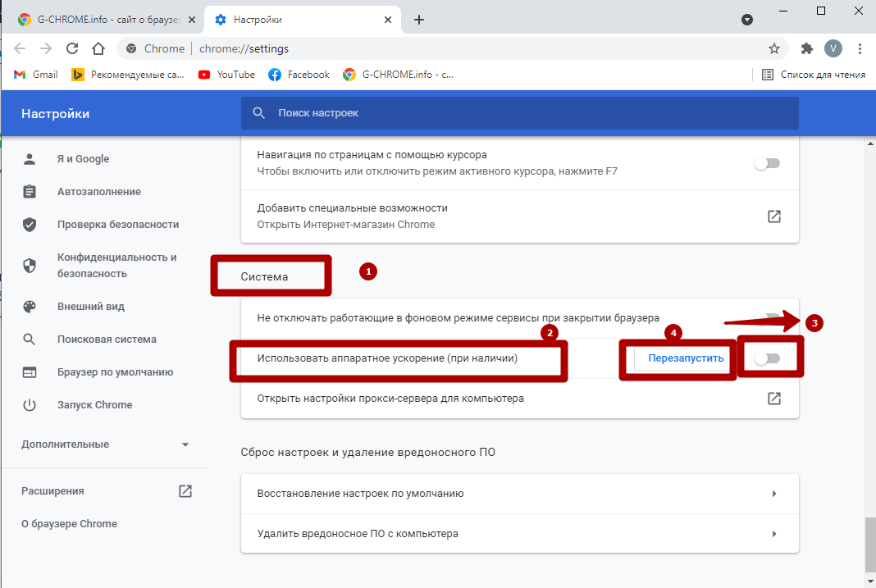Screen dimensions: 876x588
Task: Click the Настройки header title
Action: pyautogui.click(x=55, y=114)
